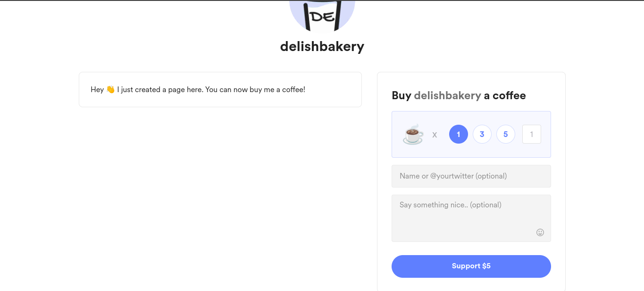Click the delishbakery profile avatar logo
The width and height of the screenshot is (644, 291).
[322, 14]
